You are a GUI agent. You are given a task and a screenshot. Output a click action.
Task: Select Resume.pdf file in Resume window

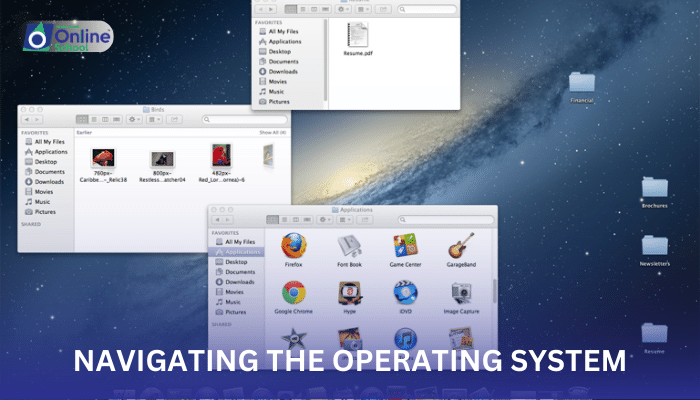pyautogui.click(x=358, y=35)
